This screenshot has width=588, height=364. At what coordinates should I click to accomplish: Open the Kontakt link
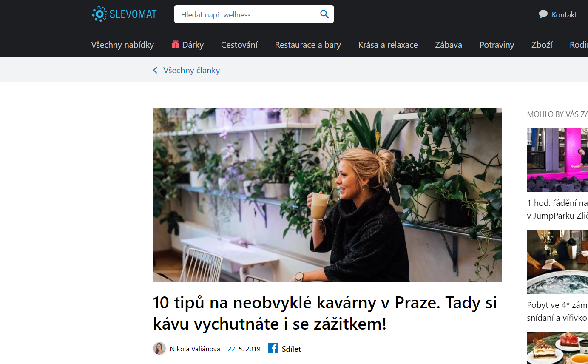click(x=564, y=15)
